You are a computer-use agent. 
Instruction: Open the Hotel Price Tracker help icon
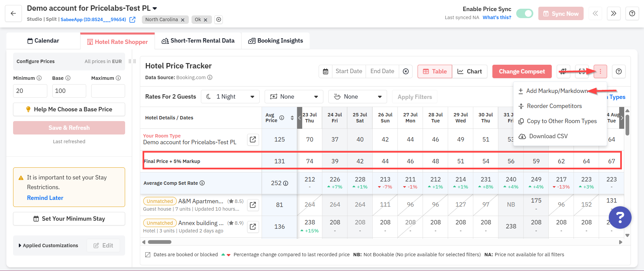(619, 71)
